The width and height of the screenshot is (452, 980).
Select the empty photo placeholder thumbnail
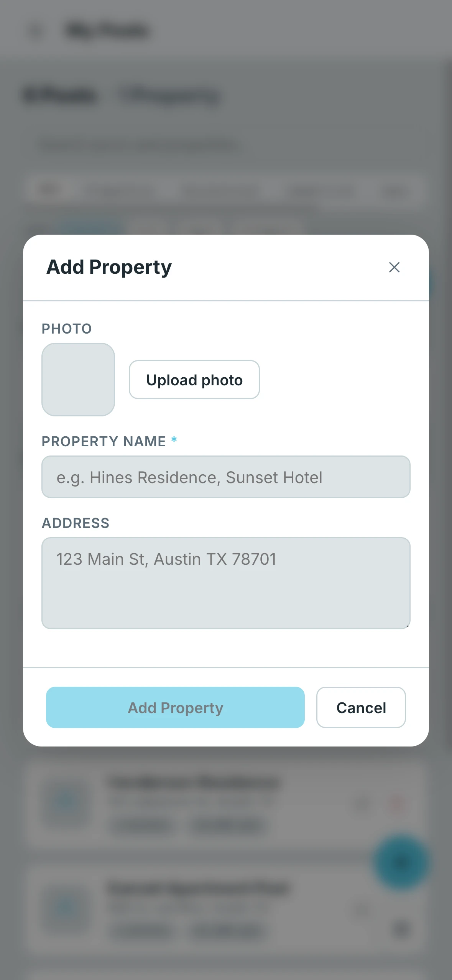point(78,380)
